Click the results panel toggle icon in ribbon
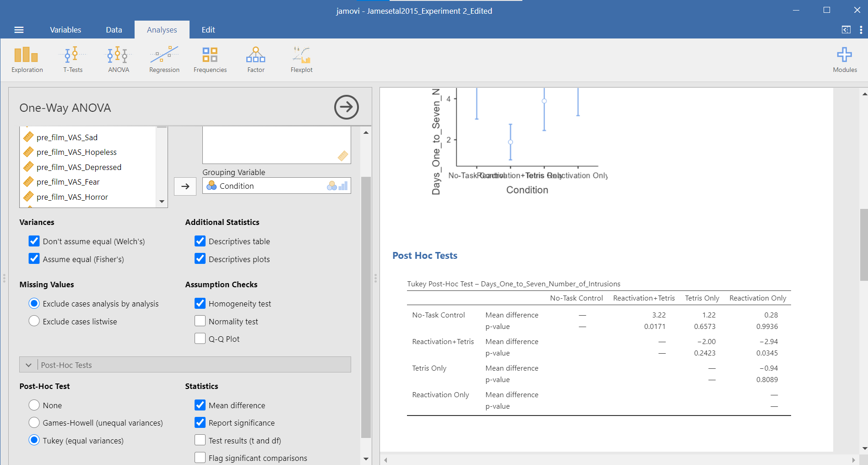 click(846, 30)
